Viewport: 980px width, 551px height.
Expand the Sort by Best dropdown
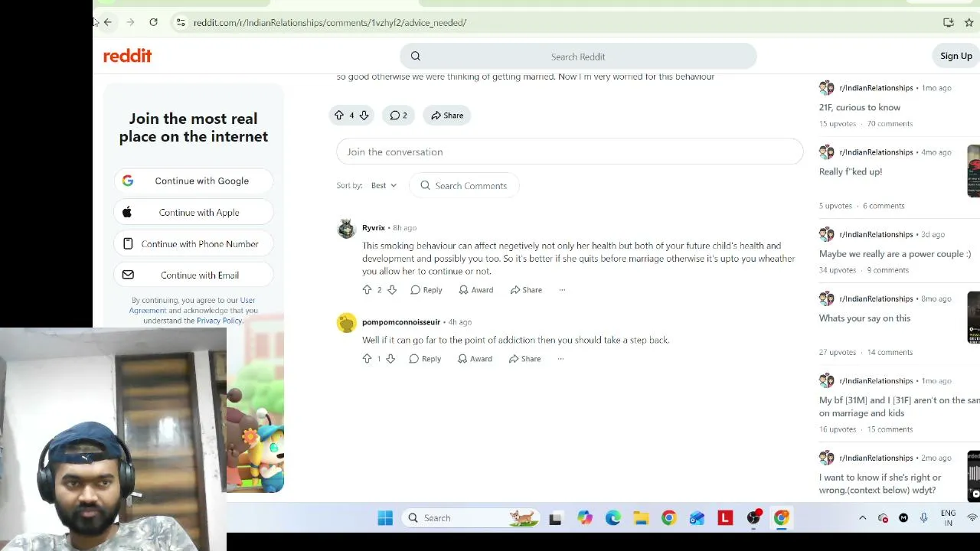tap(384, 185)
